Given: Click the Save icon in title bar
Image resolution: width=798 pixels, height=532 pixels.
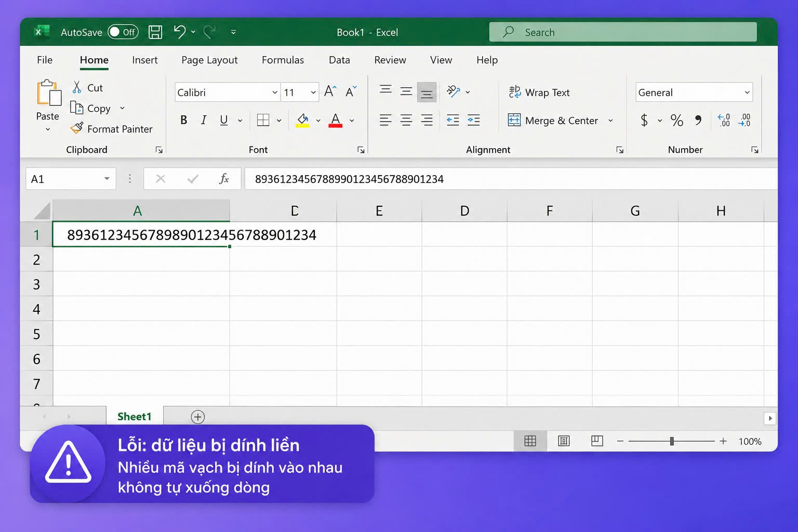Looking at the screenshot, I should click(155, 32).
